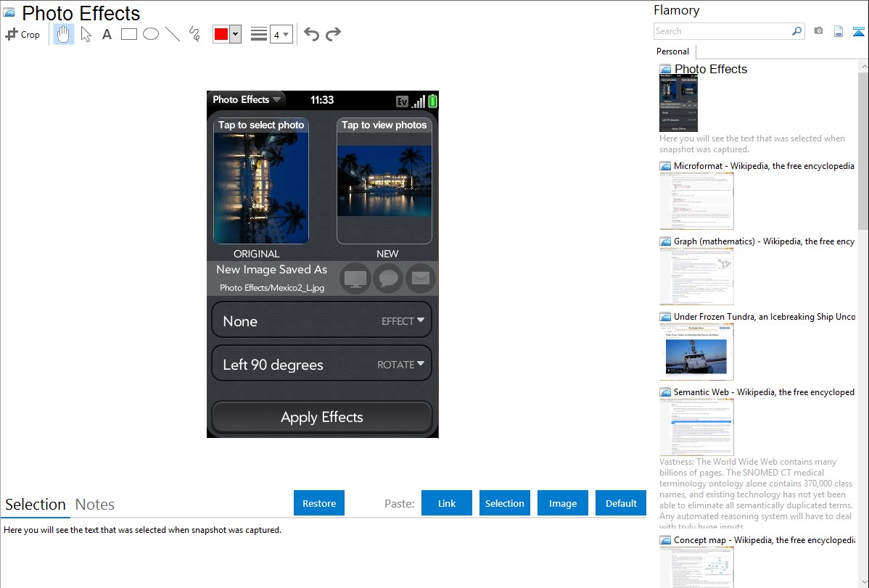
Task: Open the Personal tab
Action: pyautogui.click(x=672, y=51)
